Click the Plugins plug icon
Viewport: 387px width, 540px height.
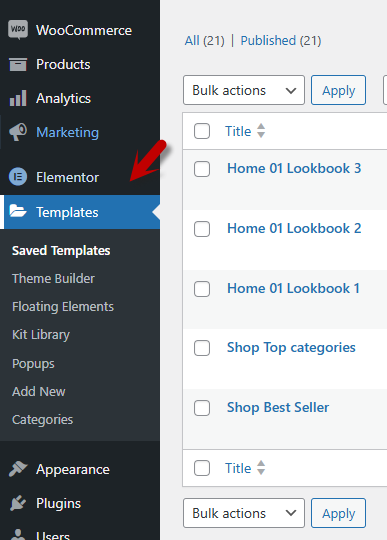(x=18, y=503)
